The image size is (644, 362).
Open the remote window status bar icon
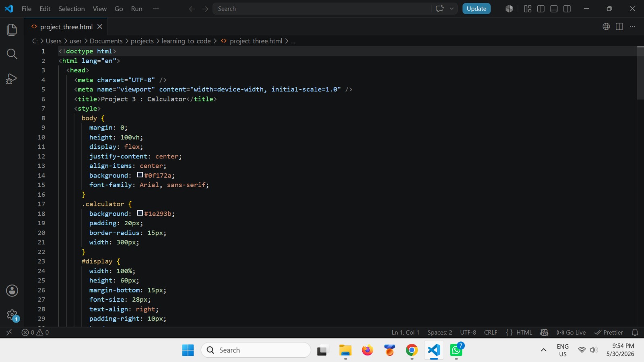(x=9, y=333)
